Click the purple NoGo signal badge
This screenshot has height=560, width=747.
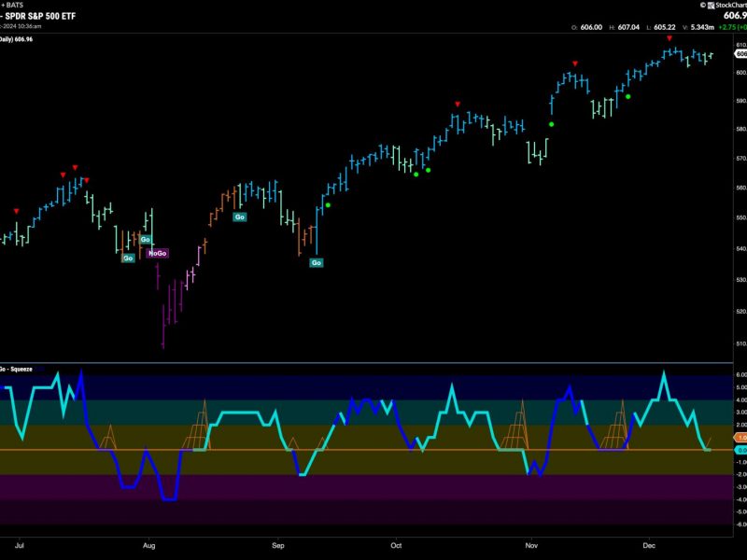pyautogui.click(x=158, y=253)
